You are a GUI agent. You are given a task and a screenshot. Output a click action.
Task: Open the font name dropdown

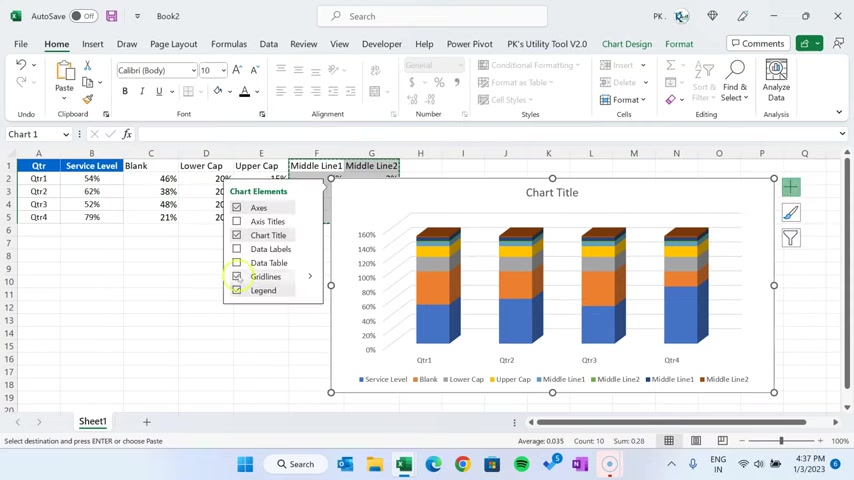193,70
